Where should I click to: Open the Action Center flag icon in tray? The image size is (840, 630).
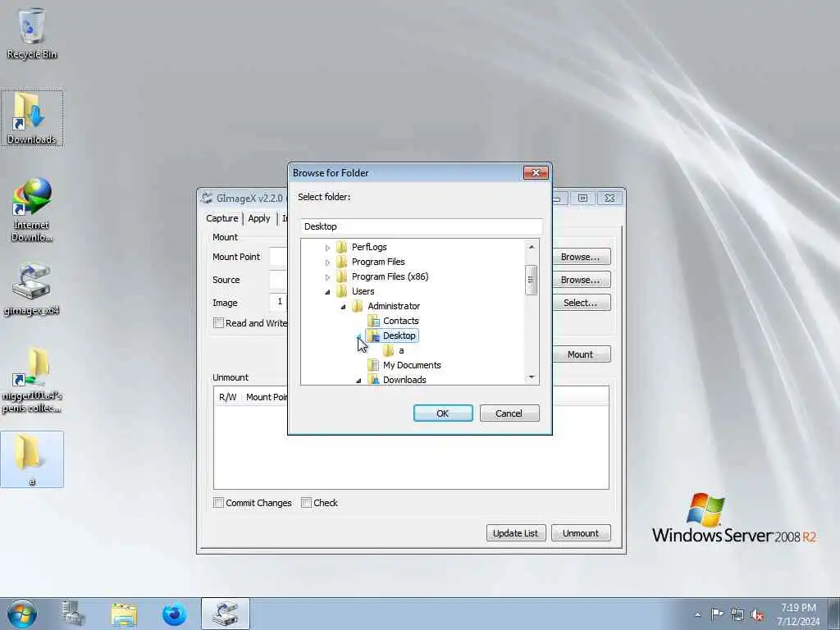pos(716,614)
